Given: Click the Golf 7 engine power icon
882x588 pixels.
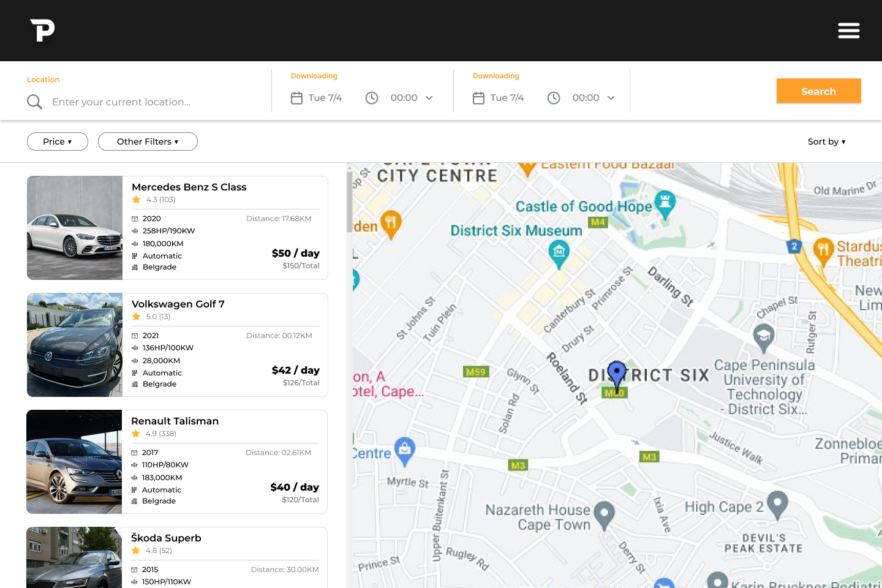Looking at the screenshot, I should tap(135, 348).
